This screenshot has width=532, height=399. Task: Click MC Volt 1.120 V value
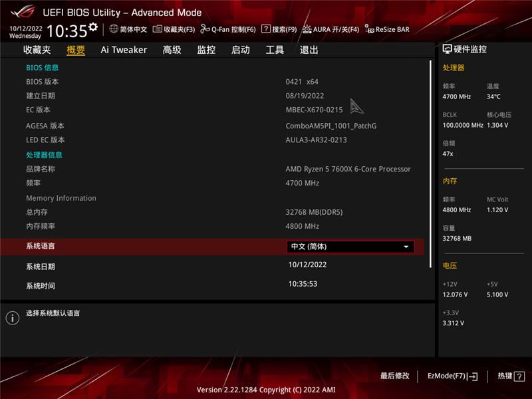tap(497, 210)
